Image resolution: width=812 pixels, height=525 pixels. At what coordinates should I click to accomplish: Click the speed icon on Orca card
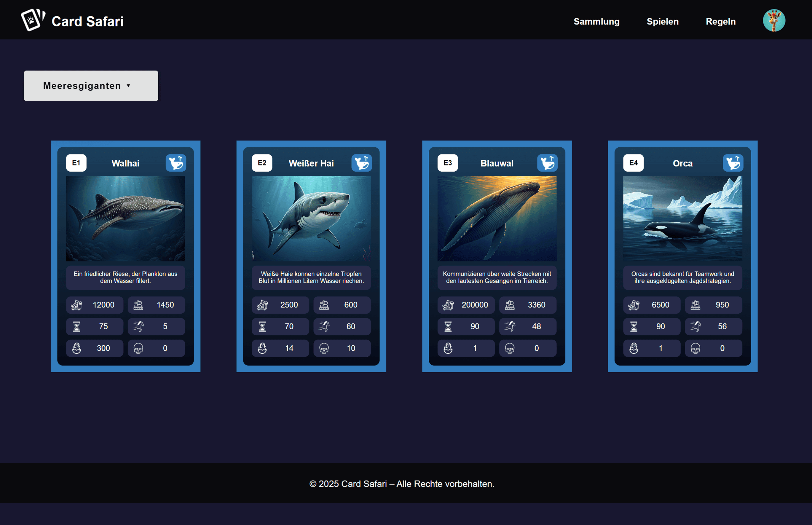695,327
